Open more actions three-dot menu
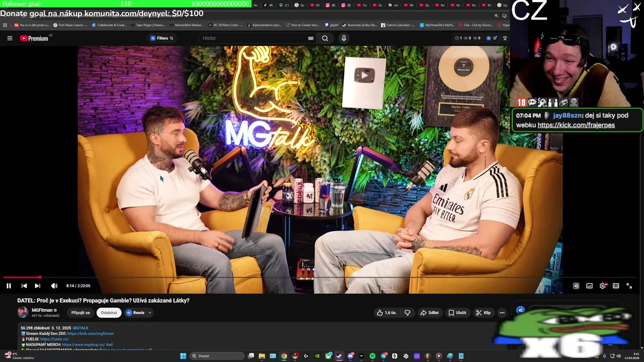The height and width of the screenshot is (362, 644). point(502,313)
